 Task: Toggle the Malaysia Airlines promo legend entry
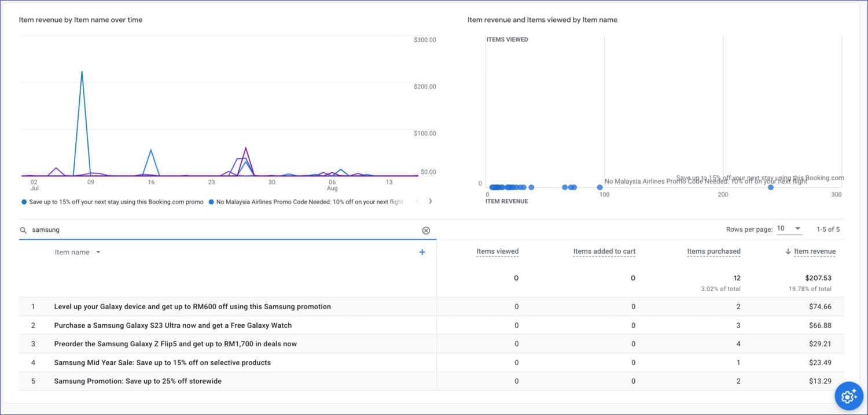[x=307, y=201]
